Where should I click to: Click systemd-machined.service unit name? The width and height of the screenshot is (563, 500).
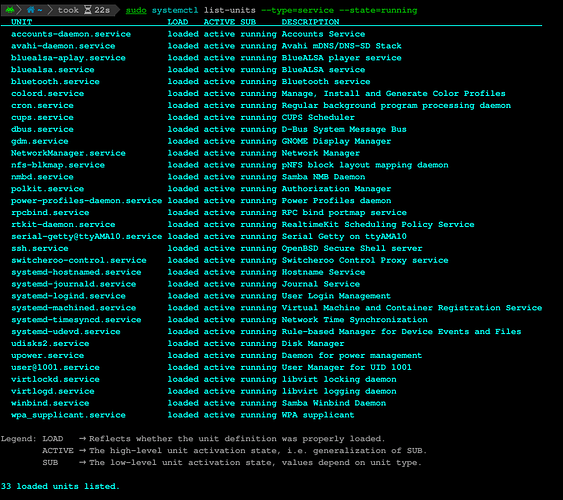tap(74, 308)
